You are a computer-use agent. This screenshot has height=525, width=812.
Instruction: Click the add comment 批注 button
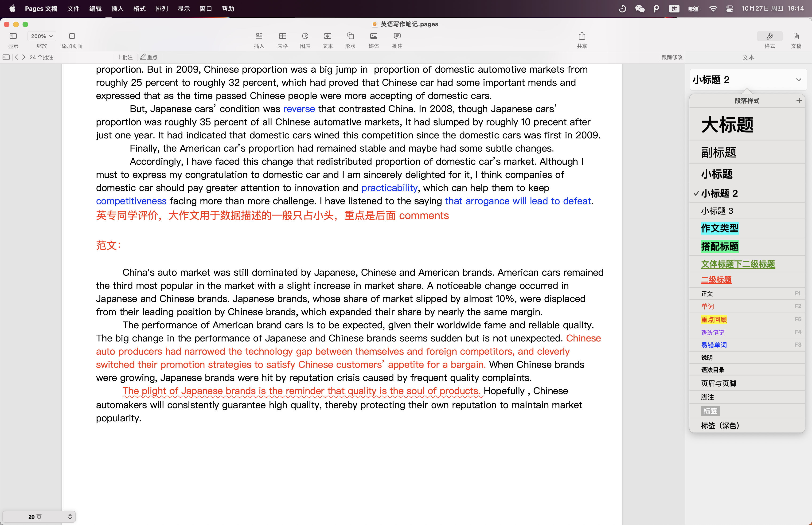click(125, 57)
